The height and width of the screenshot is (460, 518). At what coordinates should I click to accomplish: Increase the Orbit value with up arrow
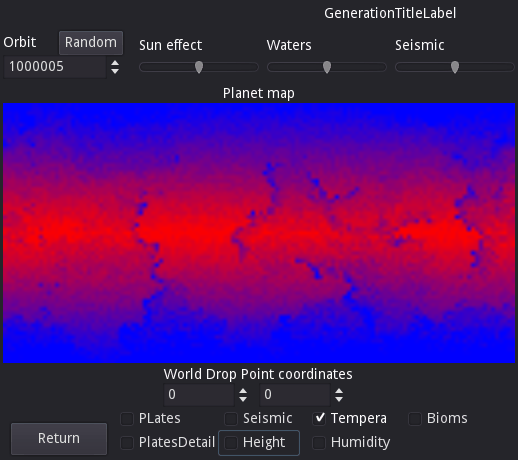(115, 63)
